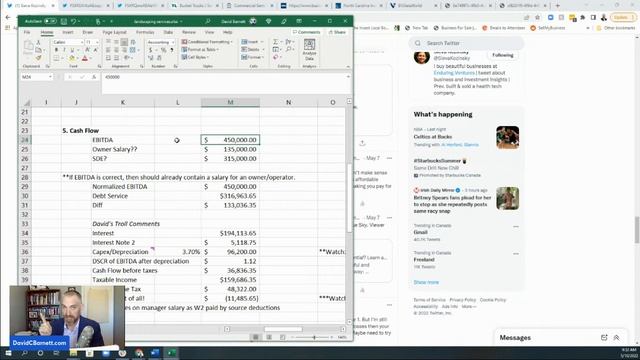Click the Excel horizontal scrollbar thumb
This screenshot has height=360, width=640.
click(283, 329)
